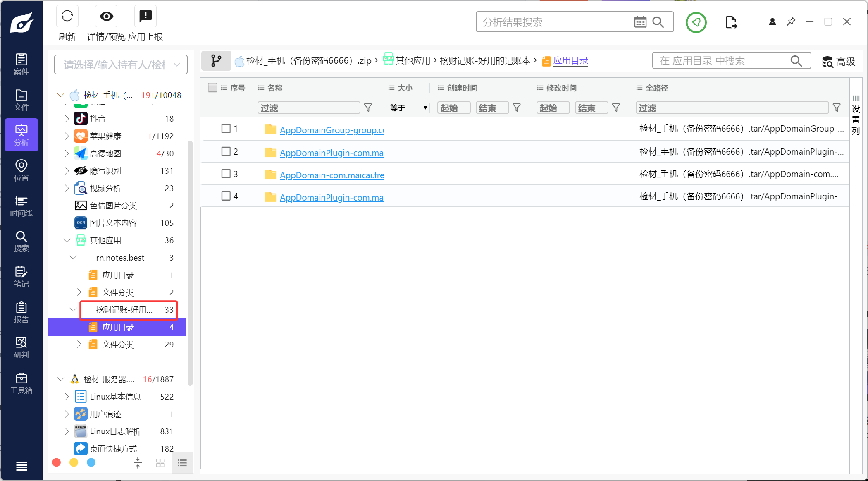Click the 应用上报 report icon
868x481 pixels.
tap(145, 17)
